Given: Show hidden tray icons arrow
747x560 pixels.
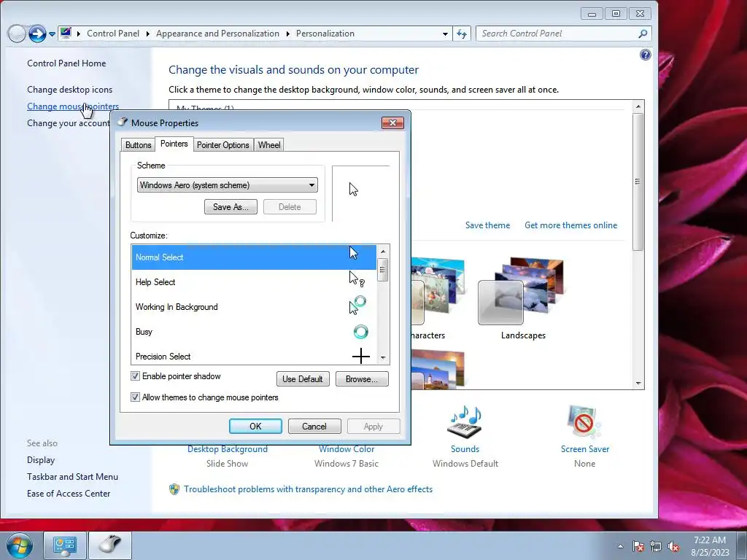Looking at the screenshot, I should click(x=620, y=546).
